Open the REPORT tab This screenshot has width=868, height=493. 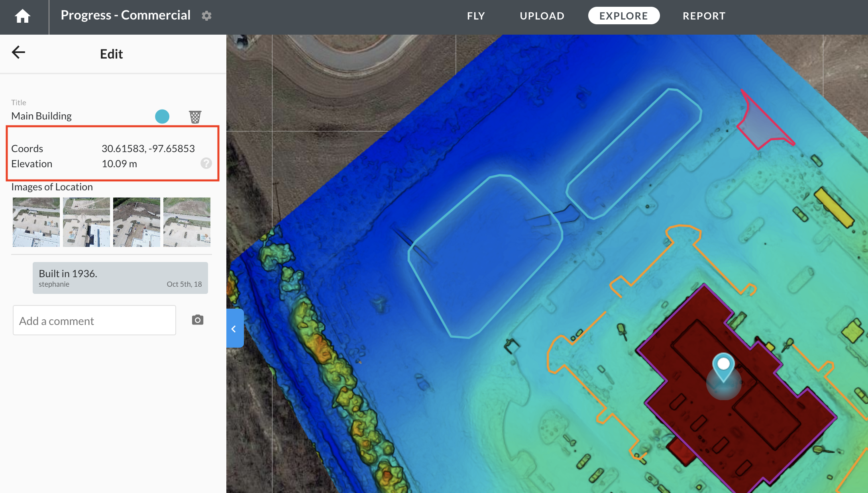704,16
